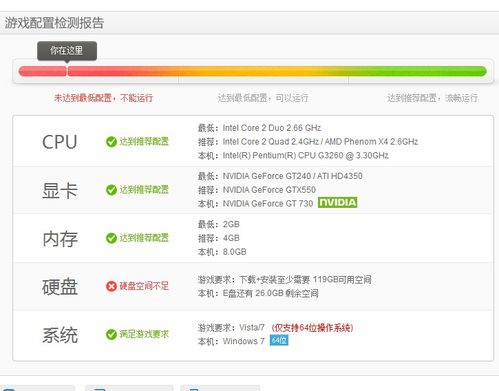The height and width of the screenshot is (391, 499).
Task: Click the system requirement line Vista/7
Action: coord(231,328)
